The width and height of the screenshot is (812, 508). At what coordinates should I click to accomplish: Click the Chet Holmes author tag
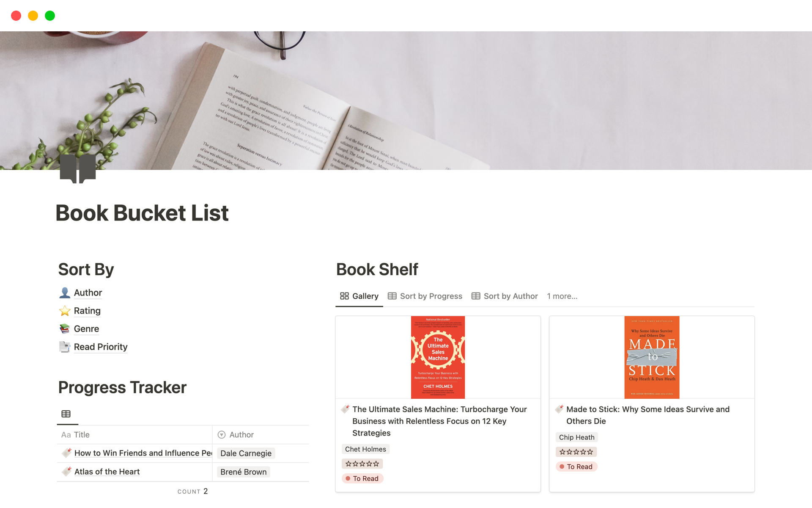point(365,449)
